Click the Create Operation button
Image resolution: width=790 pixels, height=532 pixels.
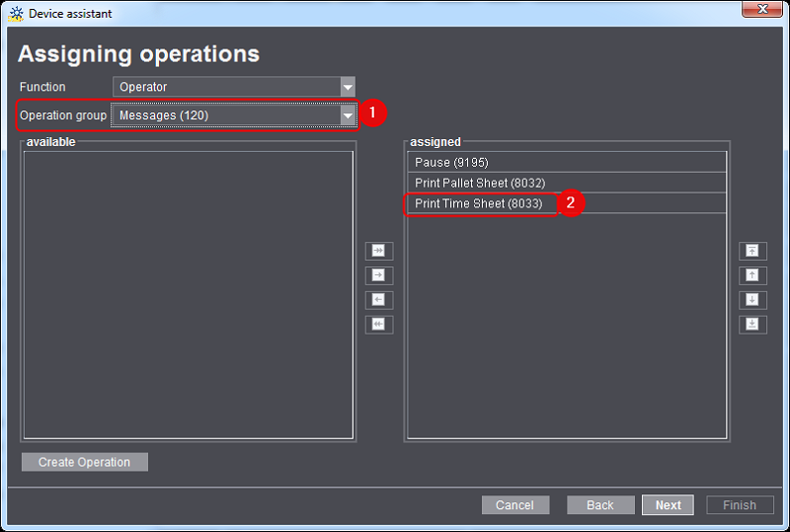(x=85, y=462)
